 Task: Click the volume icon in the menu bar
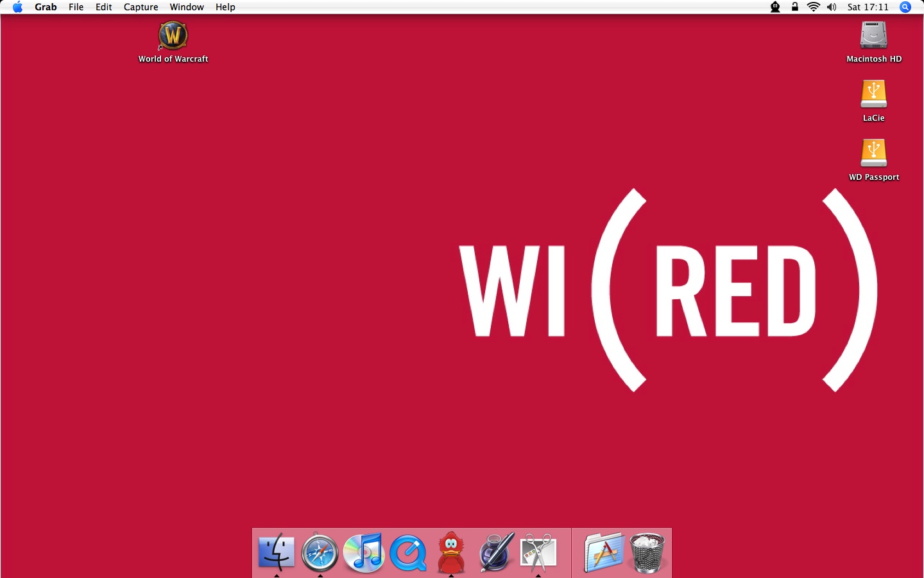coord(832,7)
